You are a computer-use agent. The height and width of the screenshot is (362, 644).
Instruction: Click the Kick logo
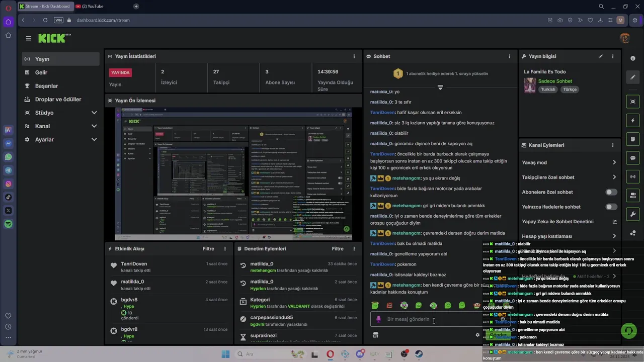[x=54, y=38]
